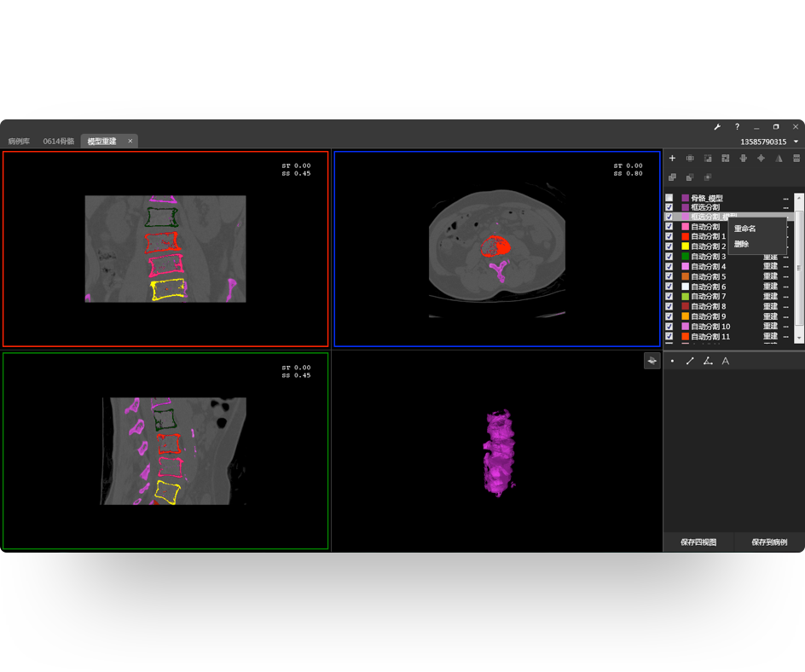Click the plus icon to add segmentation

tap(672, 159)
